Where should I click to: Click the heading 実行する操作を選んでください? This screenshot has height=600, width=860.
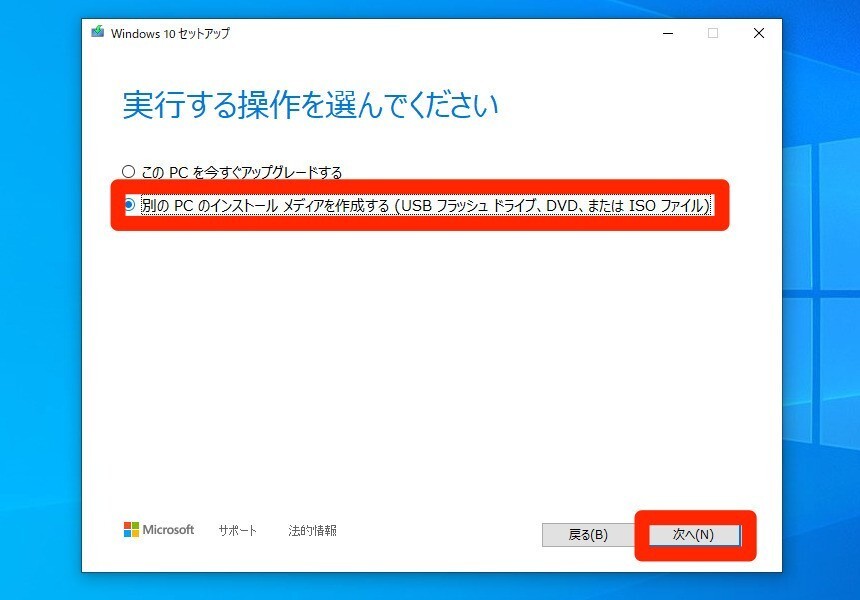310,105
